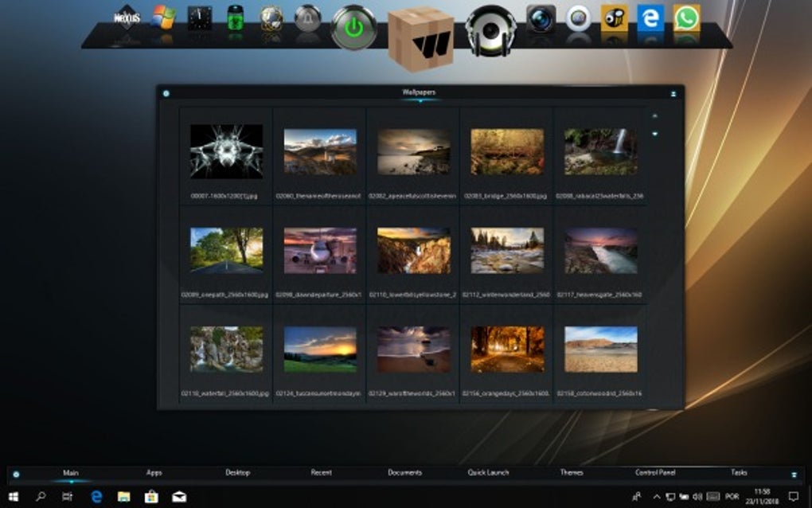Click the 02089_onepath_2560x1600.jpg file name

click(x=224, y=295)
